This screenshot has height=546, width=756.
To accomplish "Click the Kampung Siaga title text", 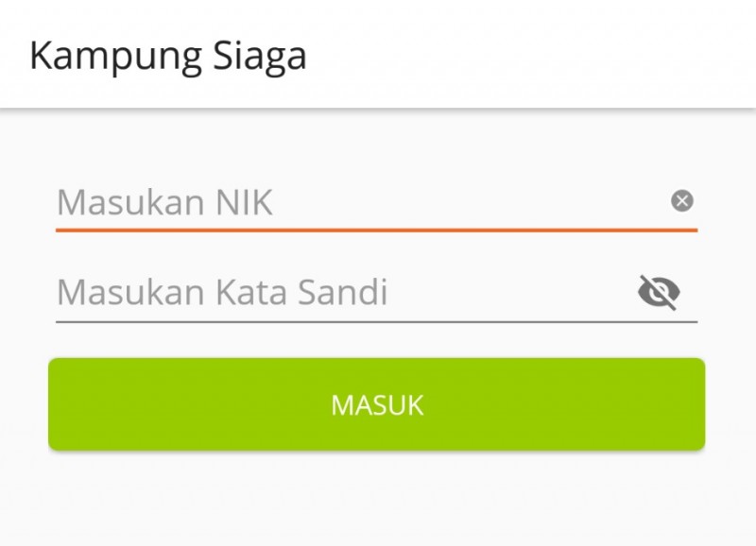I will tap(168, 56).
